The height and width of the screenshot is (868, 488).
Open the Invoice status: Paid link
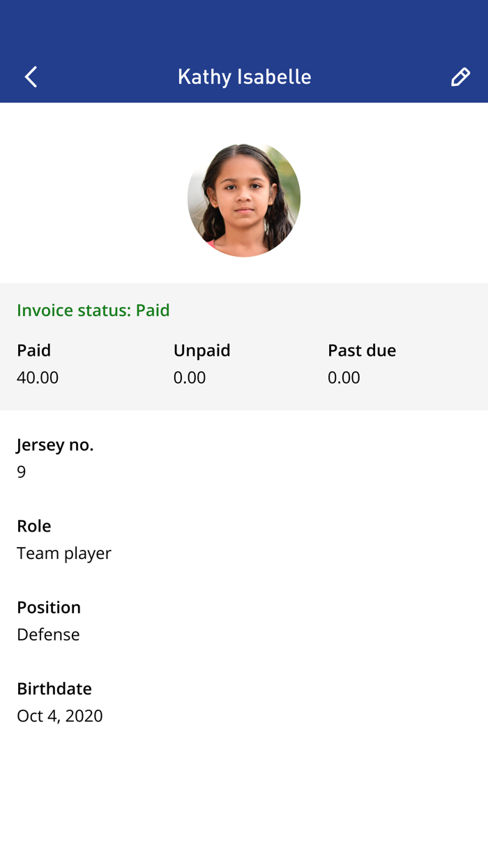coord(93,310)
